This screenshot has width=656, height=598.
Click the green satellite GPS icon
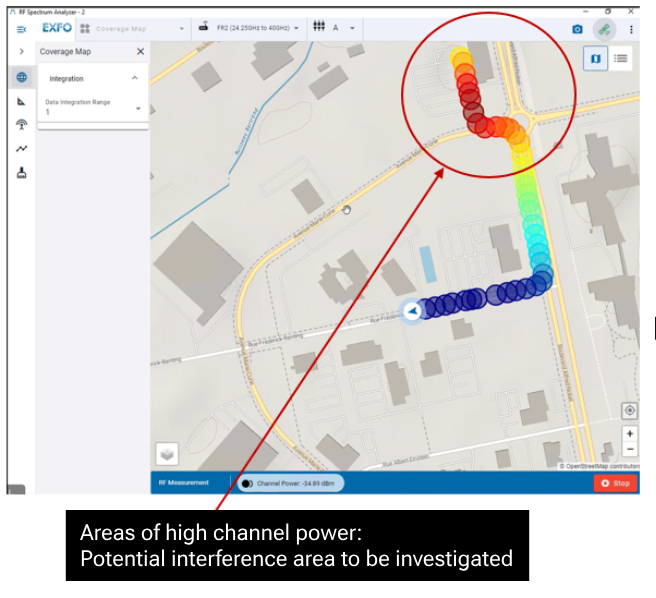click(604, 29)
